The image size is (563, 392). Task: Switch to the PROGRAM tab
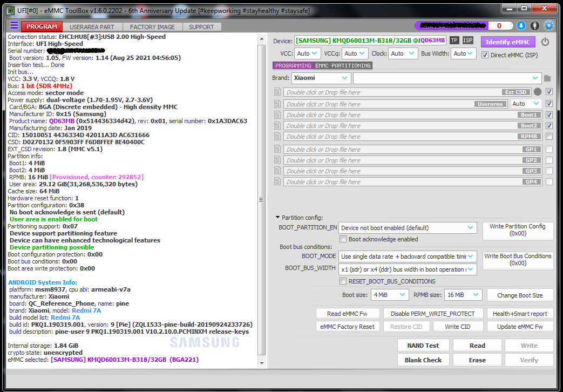pyautogui.click(x=42, y=26)
